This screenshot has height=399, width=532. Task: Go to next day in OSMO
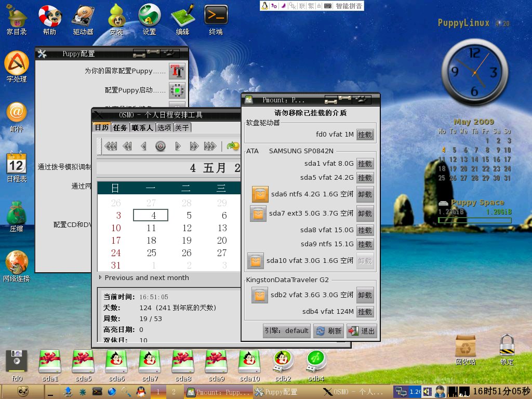[x=178, y=146]
